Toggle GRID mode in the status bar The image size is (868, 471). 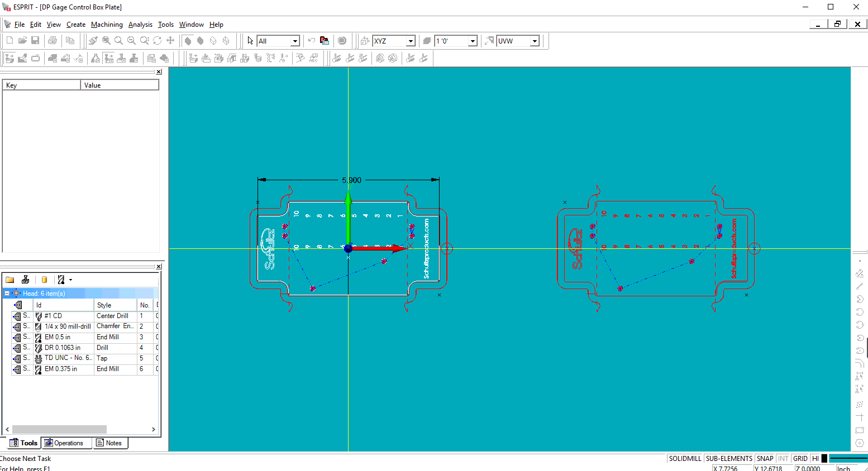pos(800,459)
